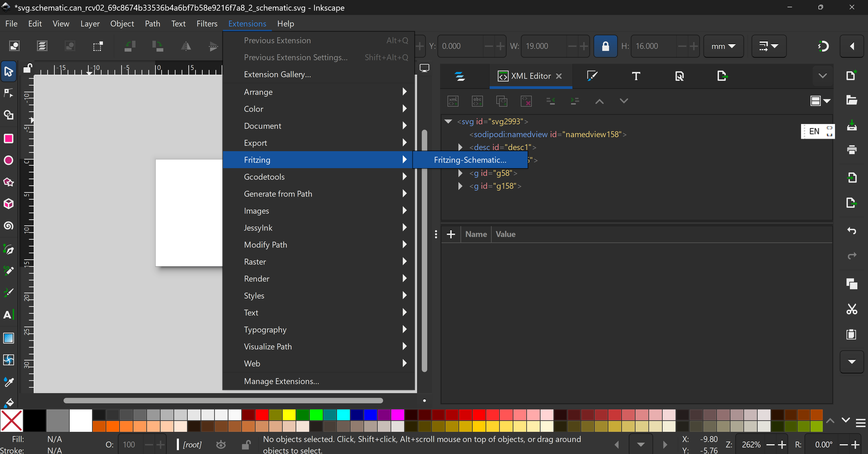The height and width of the screenshot is (454, 868).
Task: Open Extension Gallery...
Action: coord(277,74)
